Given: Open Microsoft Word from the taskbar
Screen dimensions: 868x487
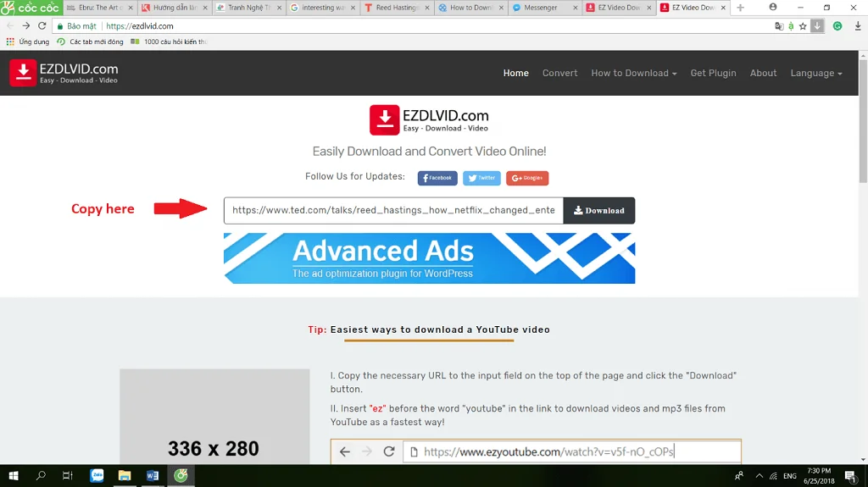Looking at the screenshot, I should click(x=153, y=475).
